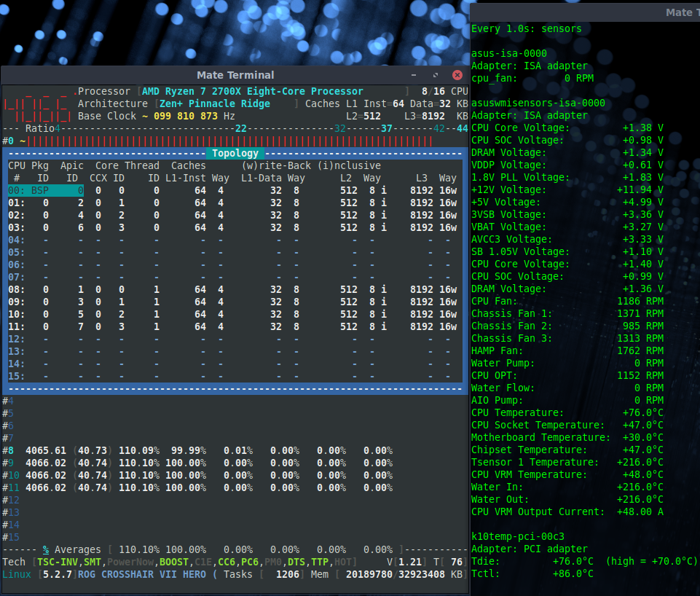Click the VBAT Voltage +3.27 V line
700x596 pixels.
pyautogui.click(x=567, y=227)
